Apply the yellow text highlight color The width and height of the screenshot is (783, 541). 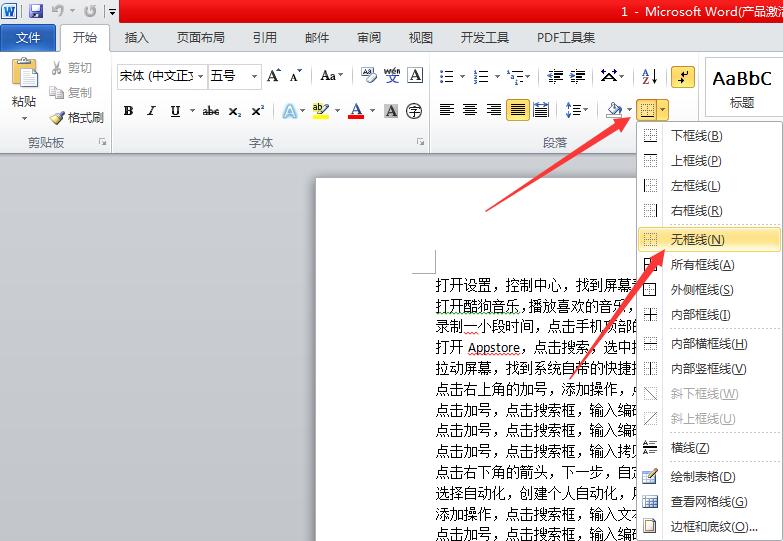[320, 111]
